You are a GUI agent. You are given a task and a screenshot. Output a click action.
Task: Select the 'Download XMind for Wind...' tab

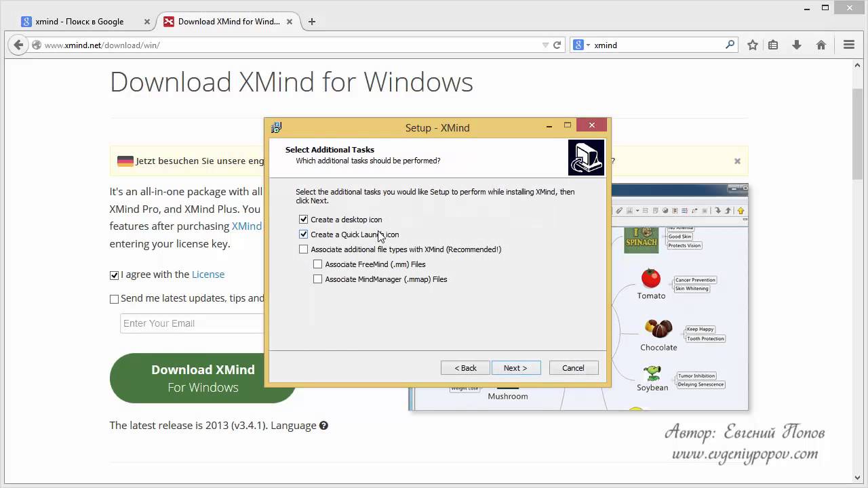click(x=229, y=22)
